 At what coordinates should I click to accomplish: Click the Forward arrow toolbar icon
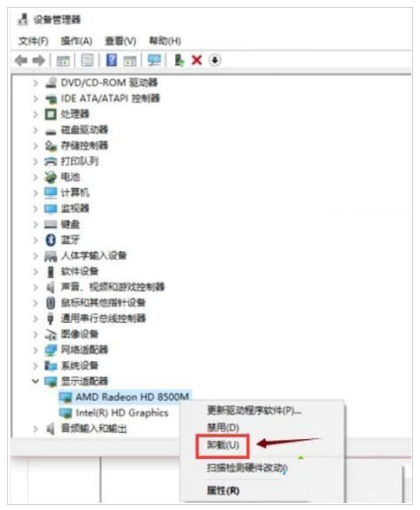(x=39, y=61)
